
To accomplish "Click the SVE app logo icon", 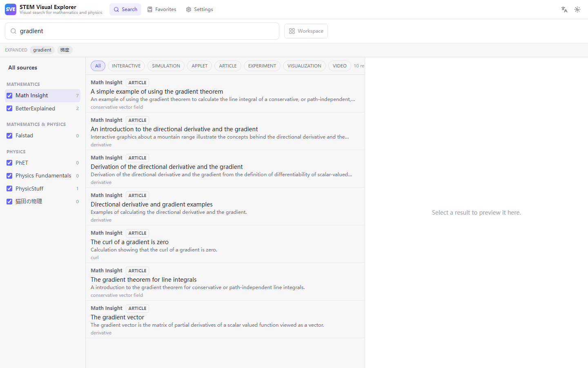I will pos(11,9).
